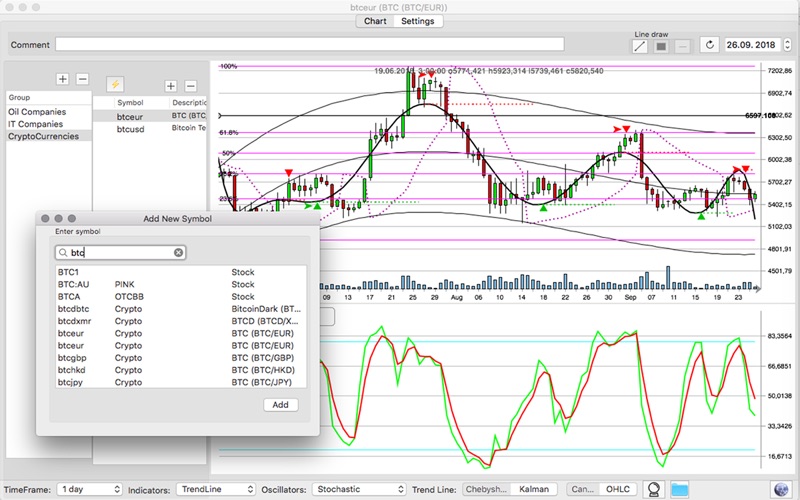Open the Oscillators Stochastic dropdown
The width and height of the screenshot is (800, 500).
[x=359, y=489]
